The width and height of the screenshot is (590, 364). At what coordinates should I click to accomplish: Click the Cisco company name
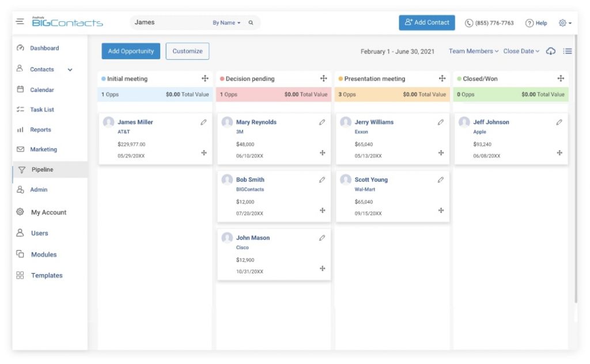click(x=243, y=248)
